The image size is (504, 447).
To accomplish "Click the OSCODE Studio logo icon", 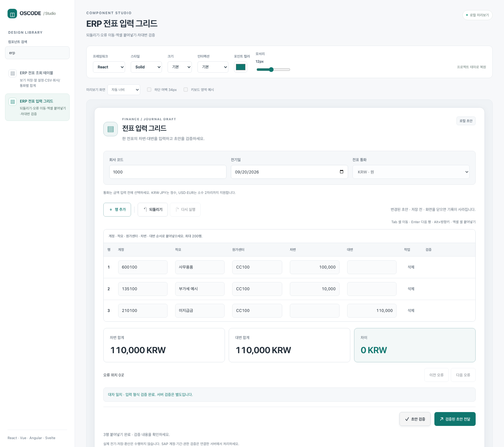I will 12,14.
